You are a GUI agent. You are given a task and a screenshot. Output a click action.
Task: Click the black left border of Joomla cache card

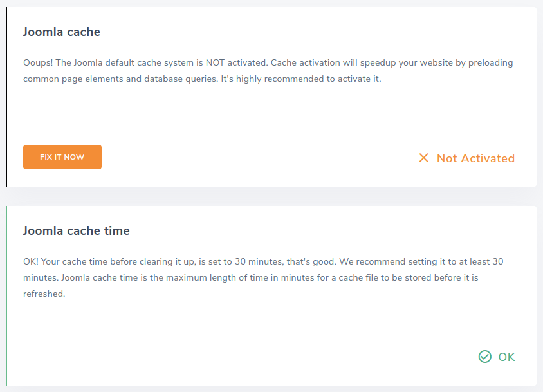6,97
